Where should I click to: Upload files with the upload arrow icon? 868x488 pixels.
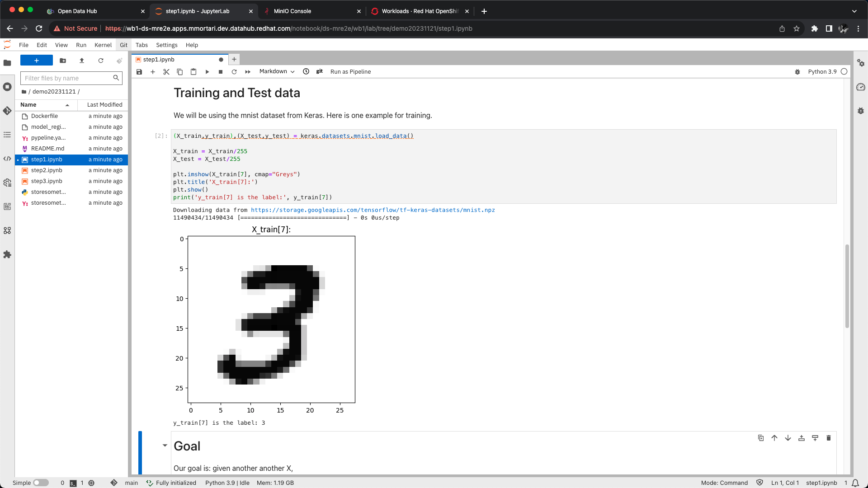point(82,61)
